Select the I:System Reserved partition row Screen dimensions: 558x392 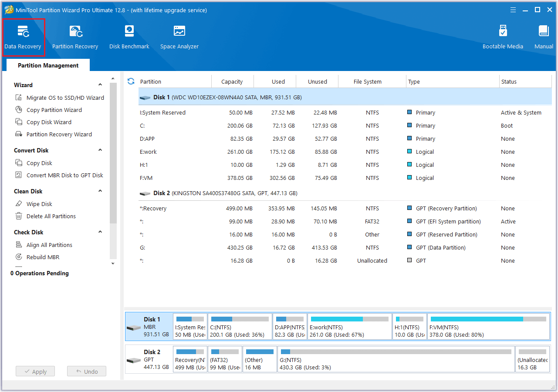click(345, 113)
